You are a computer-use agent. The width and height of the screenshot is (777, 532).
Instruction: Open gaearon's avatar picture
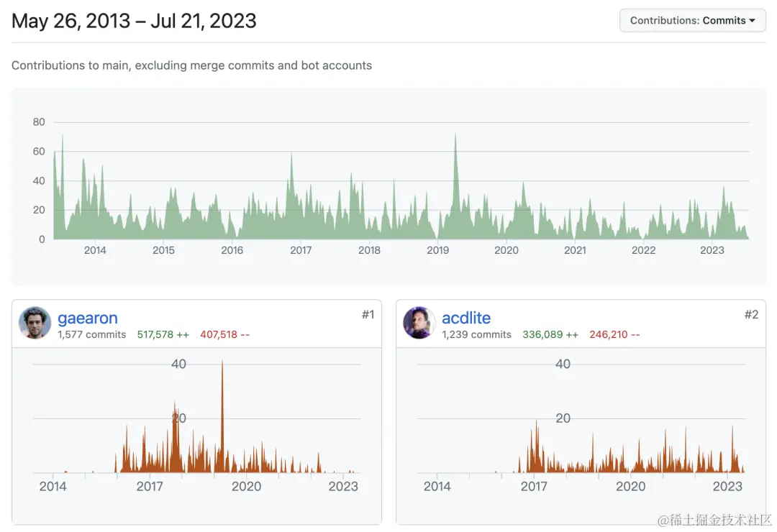coord(35,323)
